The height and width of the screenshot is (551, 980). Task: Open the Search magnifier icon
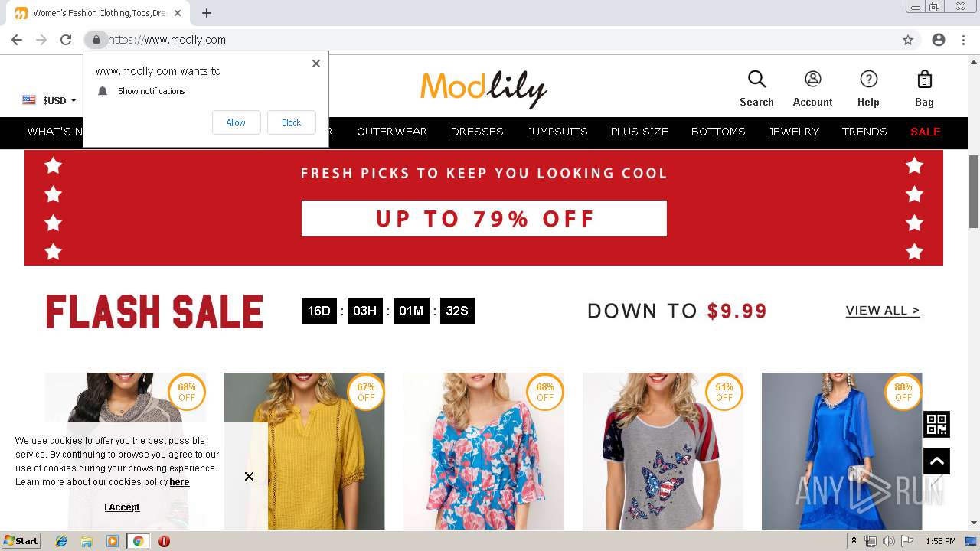pos(756,80)
